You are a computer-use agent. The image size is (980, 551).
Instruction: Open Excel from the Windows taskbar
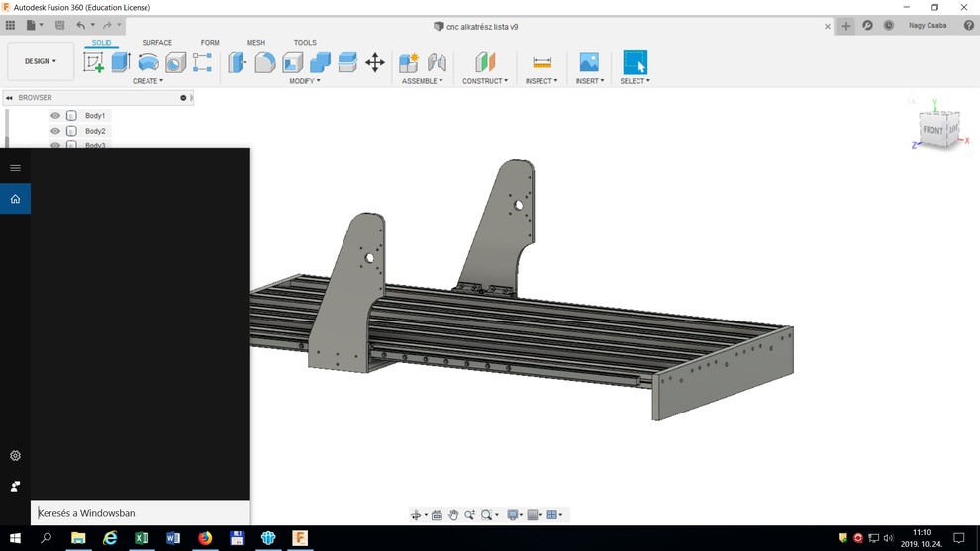(142, 538)
